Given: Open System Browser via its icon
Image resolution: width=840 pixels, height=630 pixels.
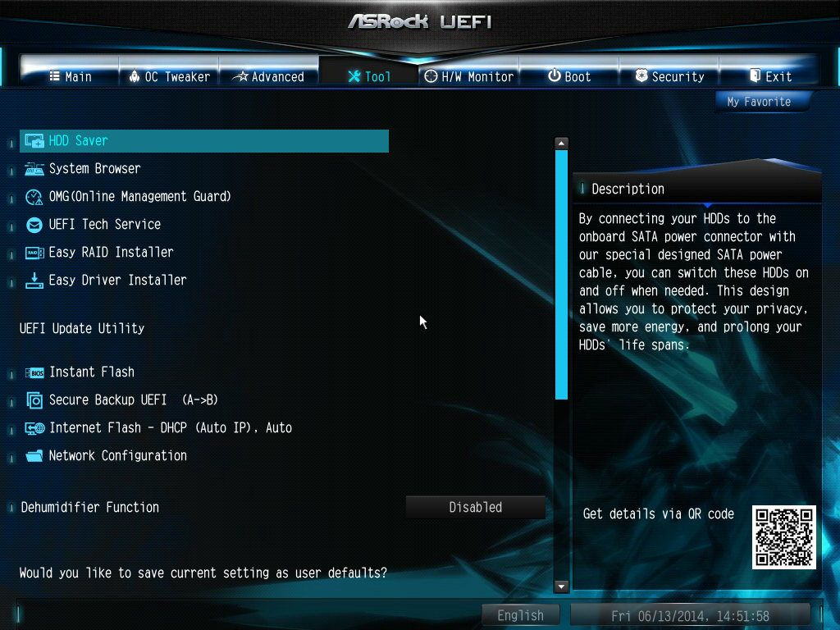Looking at the screenshot, I should coord(34,169).
